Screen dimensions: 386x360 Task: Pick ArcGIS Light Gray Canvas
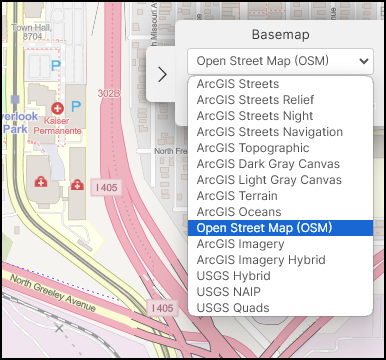pos(280,180)
